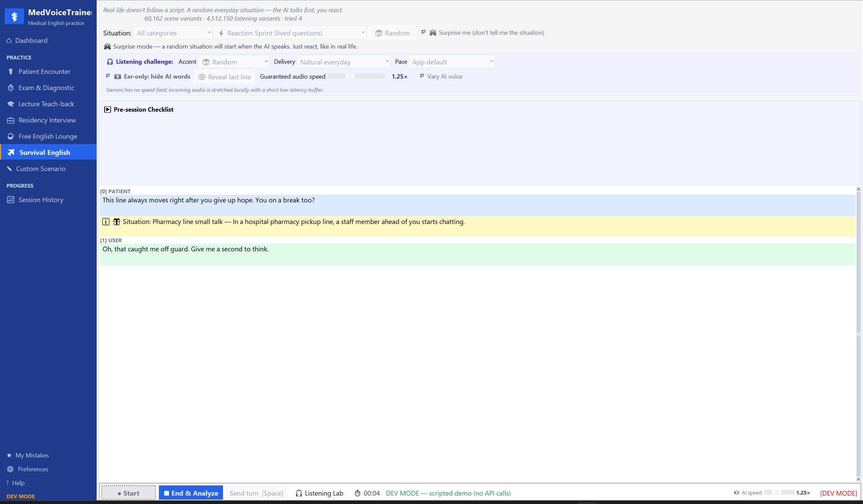Open the Dashboard home icon
This screenshot has height=504, width=863.
[9, 40]
